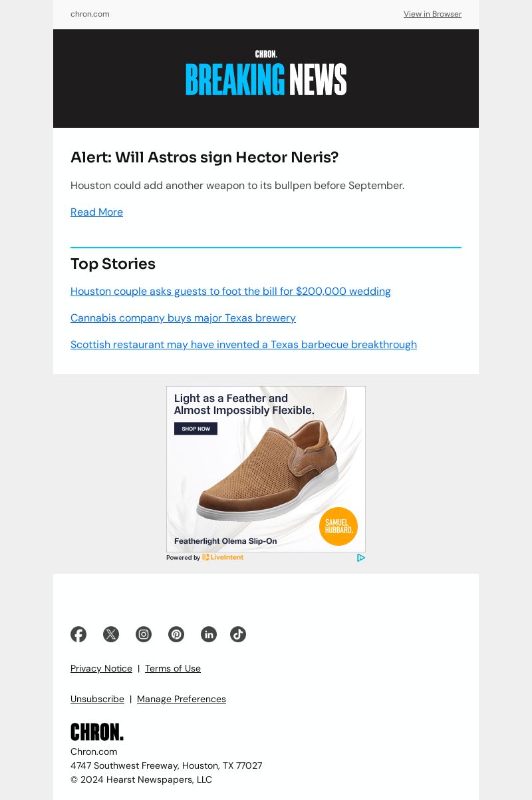Open the Scottish restaurant barbecue story
Screen dimensions: 532x800
point(243,344)
